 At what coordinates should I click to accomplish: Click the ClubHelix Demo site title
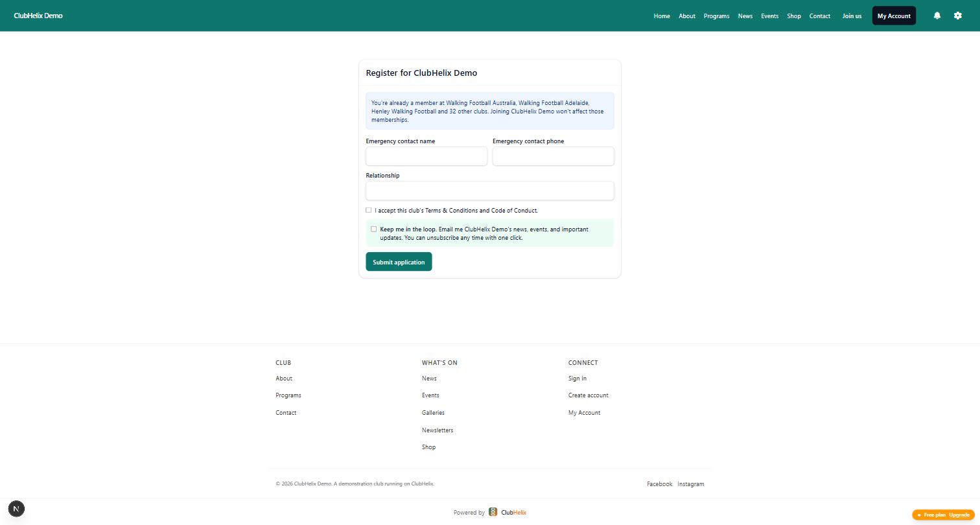coord(38,16)
